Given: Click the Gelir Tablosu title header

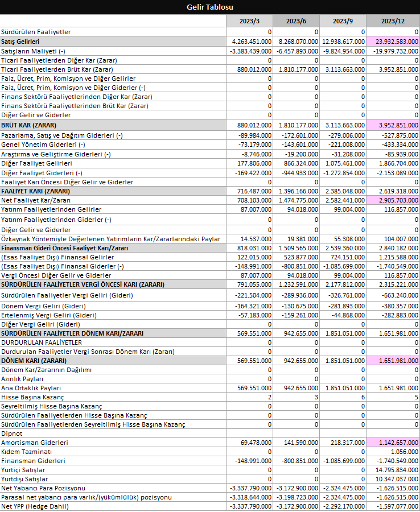Looking at the screenshot, I should [x=210, y=7].
